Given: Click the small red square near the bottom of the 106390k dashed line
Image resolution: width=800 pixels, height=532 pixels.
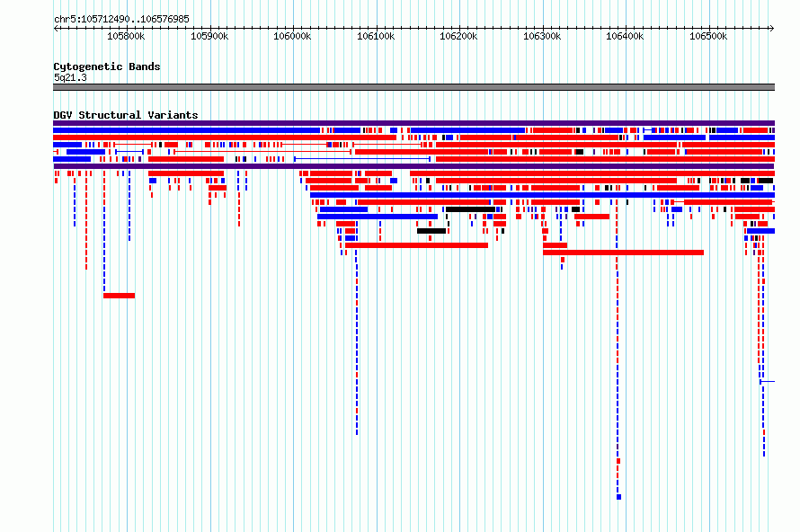Looking at the screenshot, I should click(x=618, y=461).
